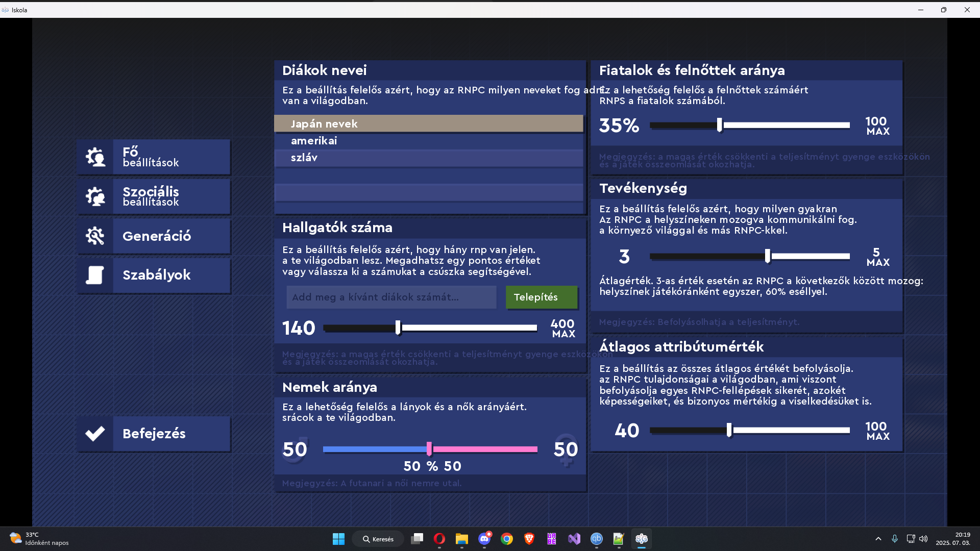This screenshot has height=551, width=980.
Task: Click the student count slider handle
Action: 398,328
